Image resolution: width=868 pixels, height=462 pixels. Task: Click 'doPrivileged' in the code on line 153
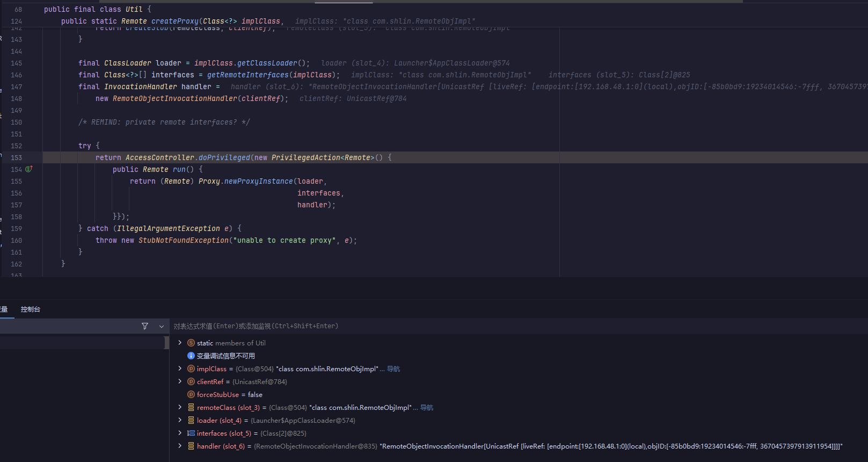point(224,157)
